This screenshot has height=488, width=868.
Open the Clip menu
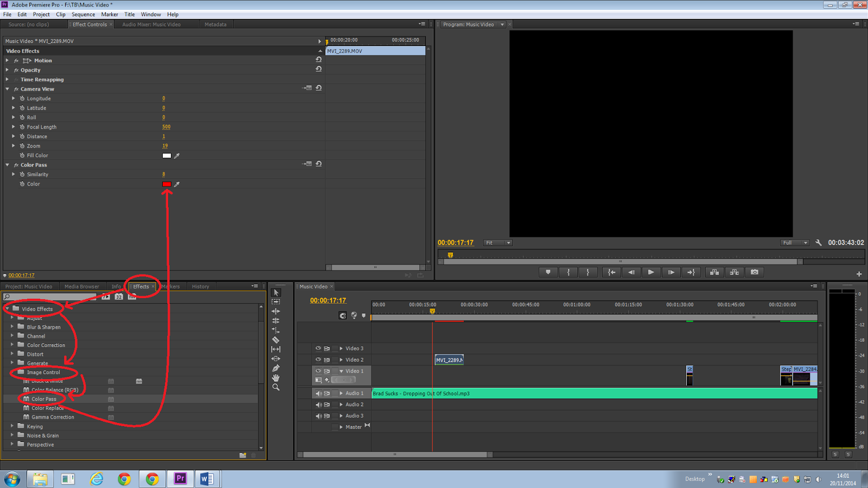pyautogui.click(x=61, y=15)
